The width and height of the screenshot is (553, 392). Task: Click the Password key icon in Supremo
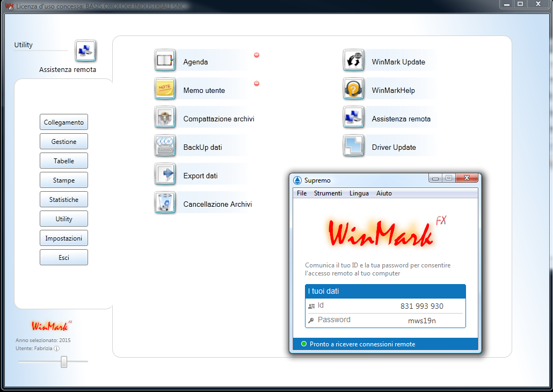(x=311, y=321)
